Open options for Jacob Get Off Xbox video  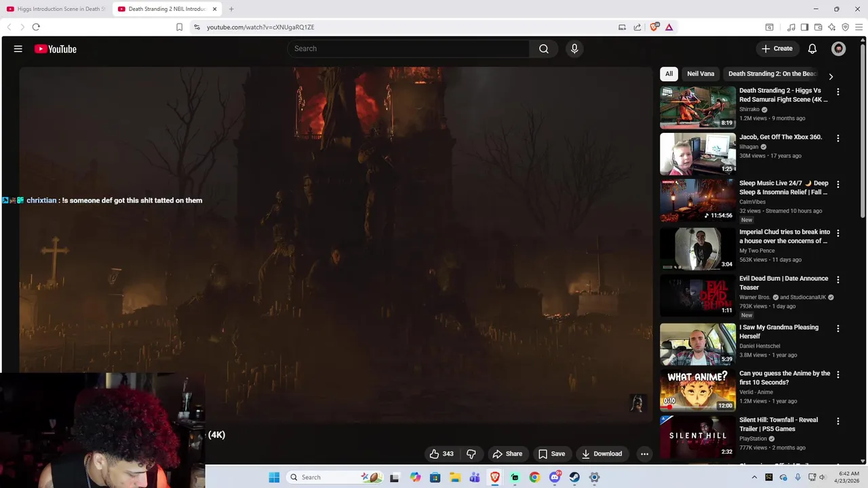(x=838, y=138)
